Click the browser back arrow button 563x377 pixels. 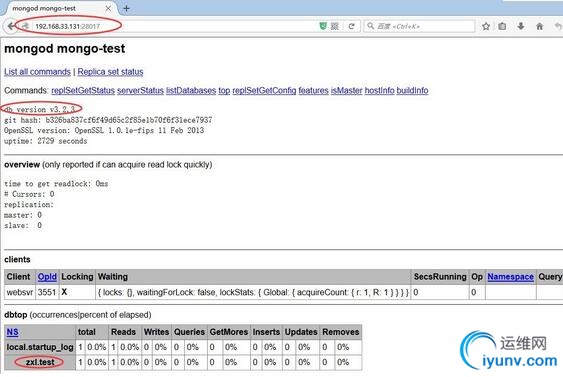[11, 26]
